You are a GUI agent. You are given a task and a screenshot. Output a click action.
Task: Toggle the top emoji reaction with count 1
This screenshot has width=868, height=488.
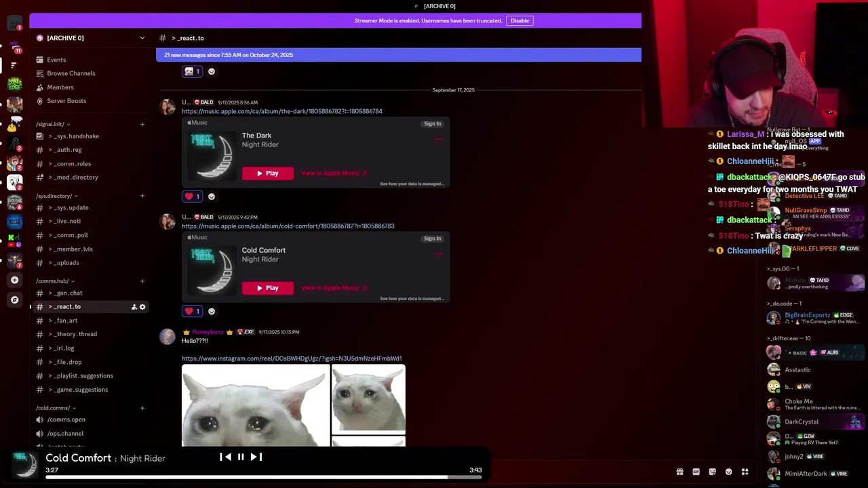pos(193,72)
